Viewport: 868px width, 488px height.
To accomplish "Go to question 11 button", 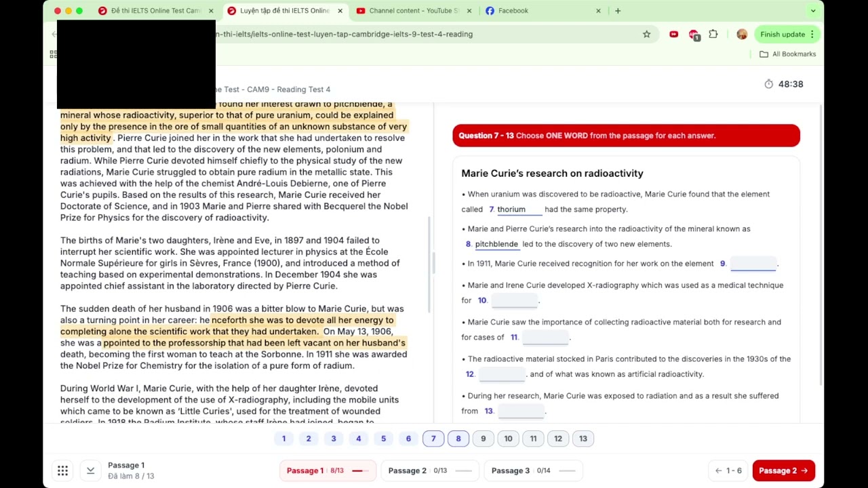I will (533, 439).
